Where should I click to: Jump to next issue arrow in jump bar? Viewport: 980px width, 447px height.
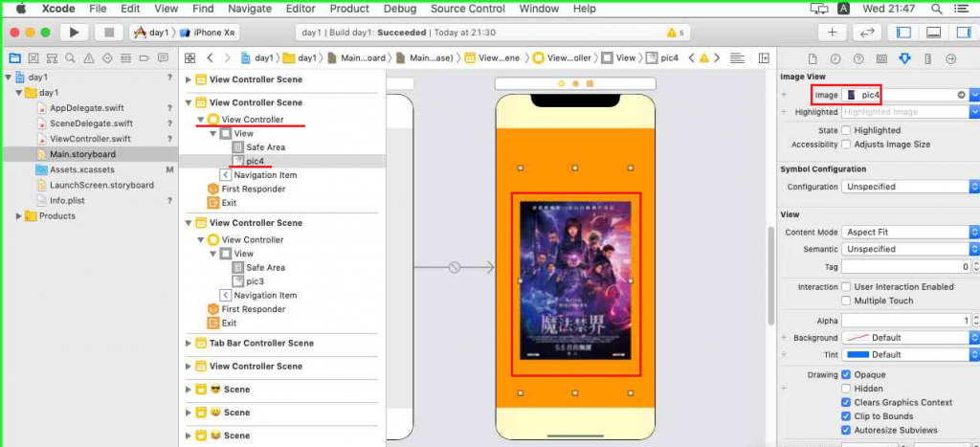coord(717,58)
